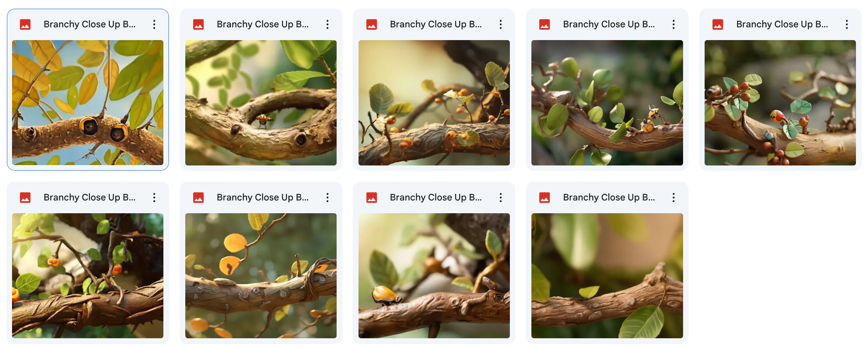Click the red image file icon of first file
868x347 pixels.
25,24
